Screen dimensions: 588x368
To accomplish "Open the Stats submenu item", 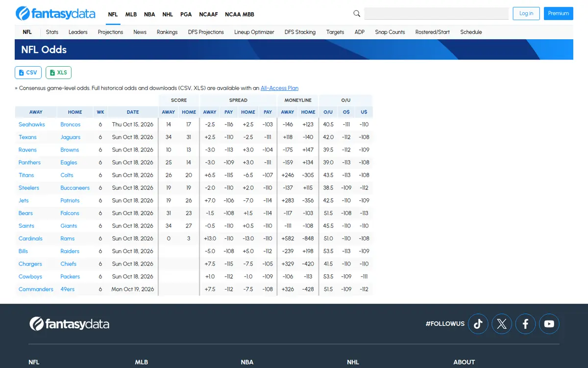I will pos(52,32).
